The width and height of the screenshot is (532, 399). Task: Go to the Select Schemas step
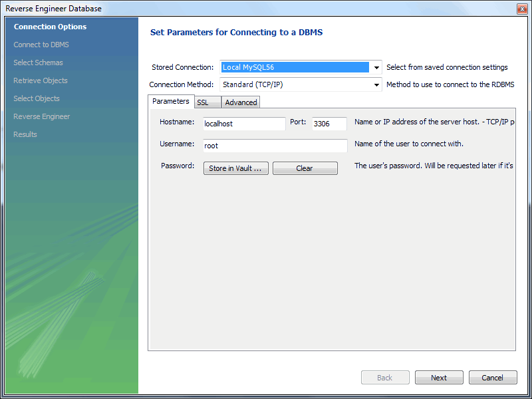coord(39,63)
